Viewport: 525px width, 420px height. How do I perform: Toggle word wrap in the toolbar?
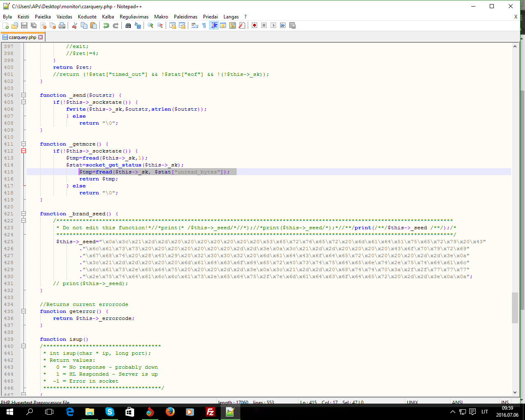tap(195, 25)
